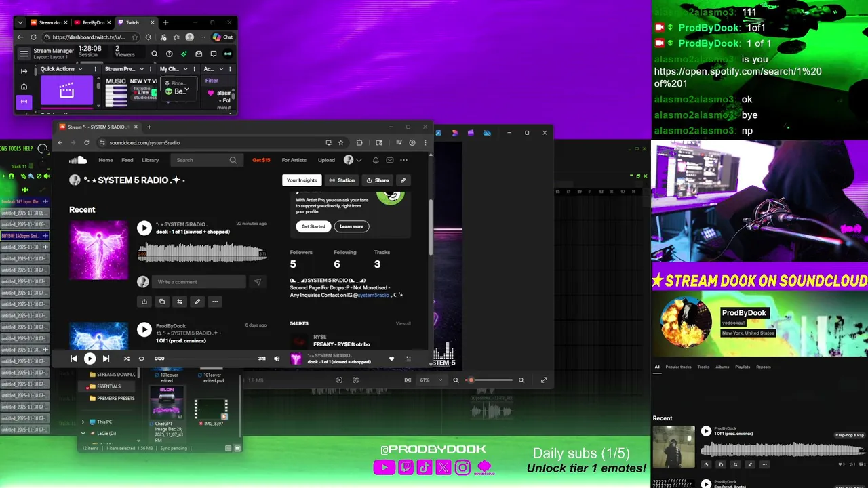Open the Library item in SoundCloud navigation
Viewport: 868px width, 488px height.
pyautogui.click(x=151, y=160)
